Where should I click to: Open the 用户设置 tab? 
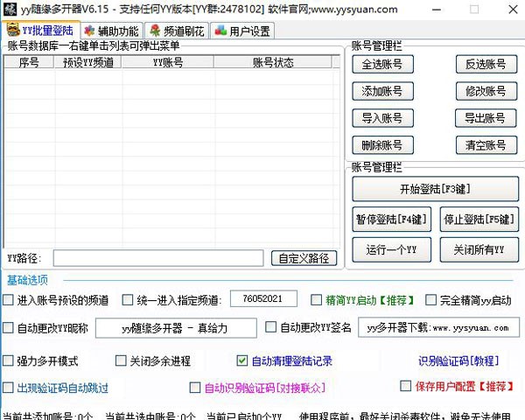click(243, 31)
